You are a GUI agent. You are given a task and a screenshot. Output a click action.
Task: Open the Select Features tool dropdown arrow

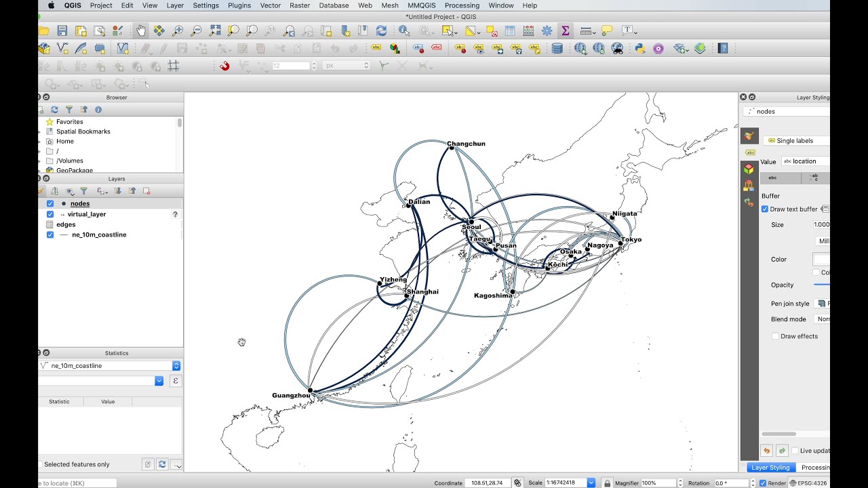coord(456,31)
